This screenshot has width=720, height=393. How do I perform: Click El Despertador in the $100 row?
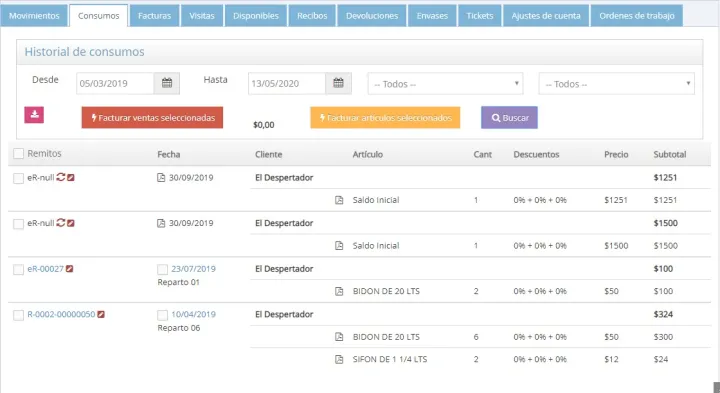(284, 269)
